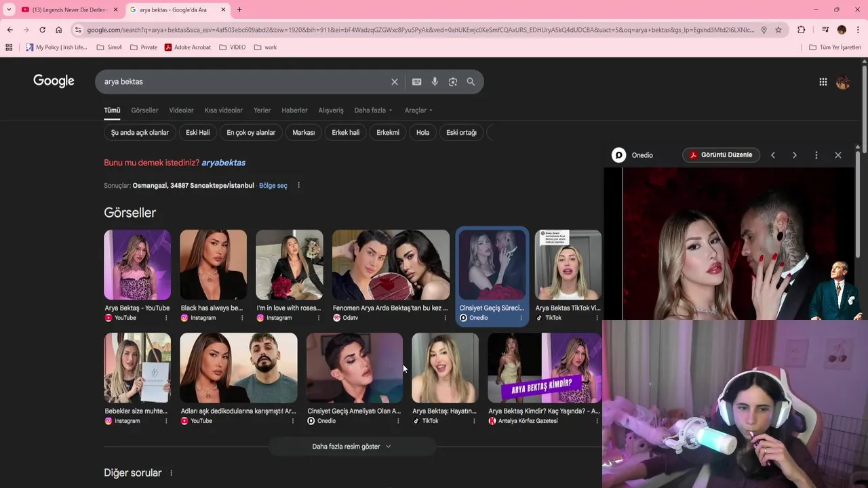Open the Google apps grid
This screenshot has width=868, height=488.
pyautogui.click(x=823, y=81)
